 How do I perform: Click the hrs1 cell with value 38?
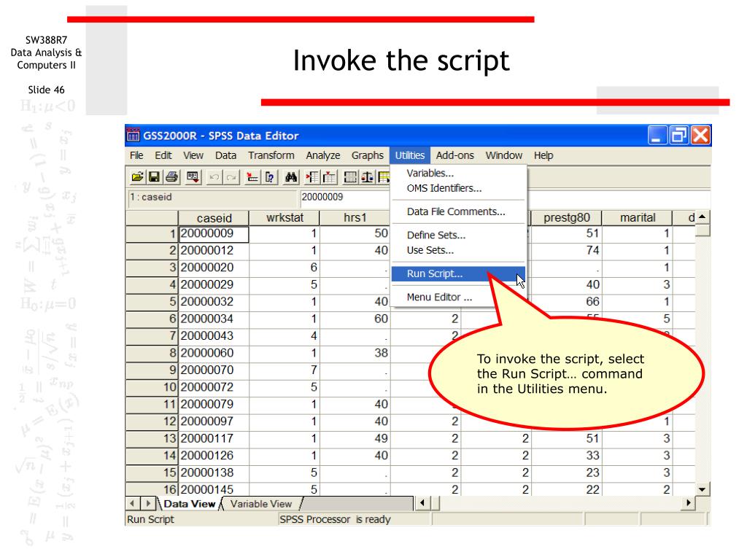click(x=355, y=353)
